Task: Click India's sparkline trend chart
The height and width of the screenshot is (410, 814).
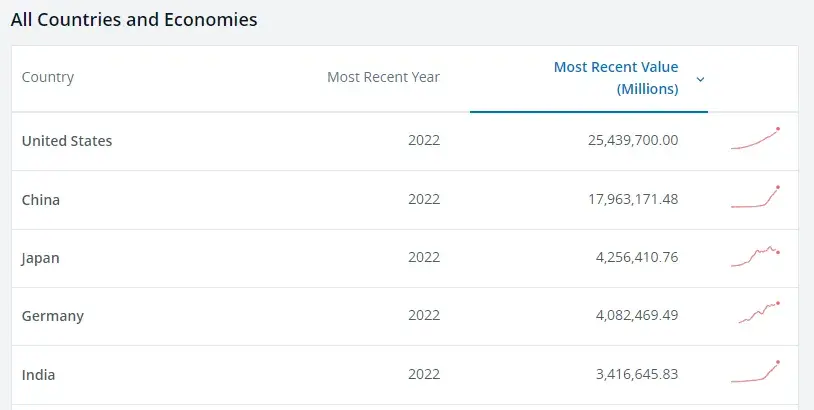Action: pos(755,372)
